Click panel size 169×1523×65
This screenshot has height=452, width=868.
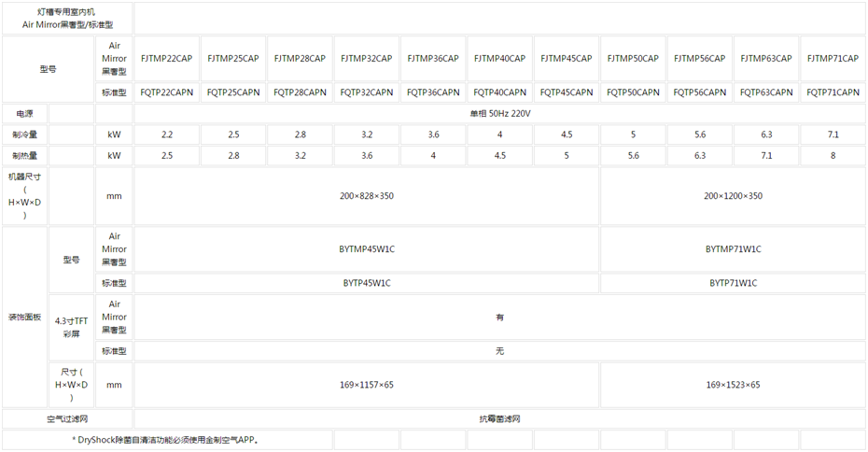pyautogui.click(x=733, y=385)
